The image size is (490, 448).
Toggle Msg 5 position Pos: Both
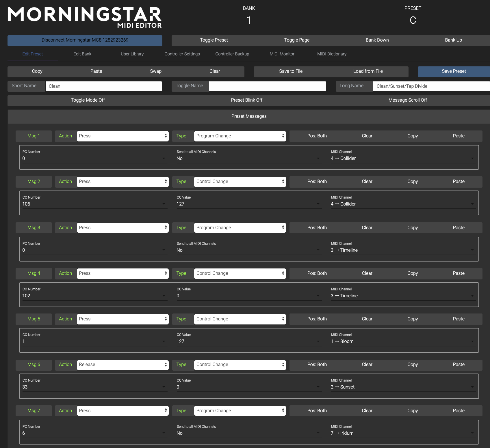click(317, 319)
